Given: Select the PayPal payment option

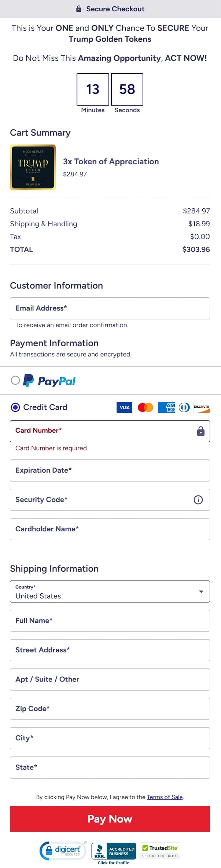Looking at the screenshot, I should tap(15, 381).
